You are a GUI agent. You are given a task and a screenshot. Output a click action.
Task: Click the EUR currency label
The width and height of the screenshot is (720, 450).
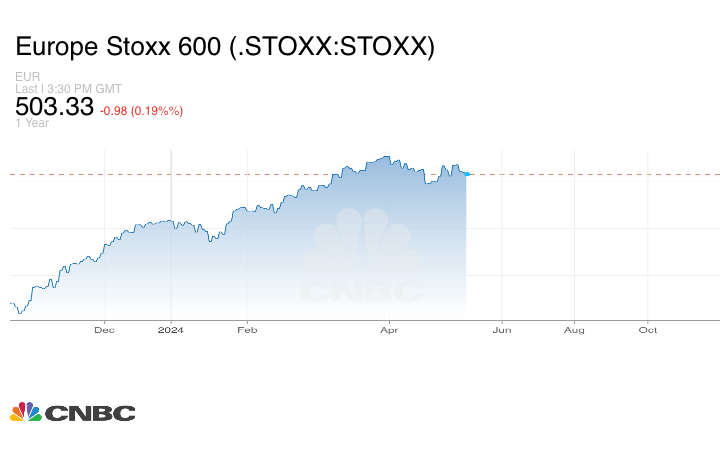click(26, 76)
